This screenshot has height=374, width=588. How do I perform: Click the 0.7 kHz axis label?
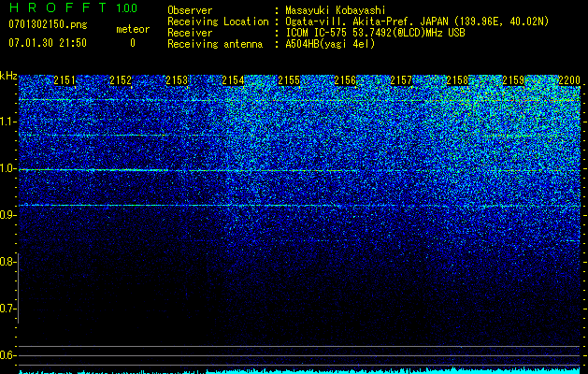pyautogui.click(x=7, y=309)
